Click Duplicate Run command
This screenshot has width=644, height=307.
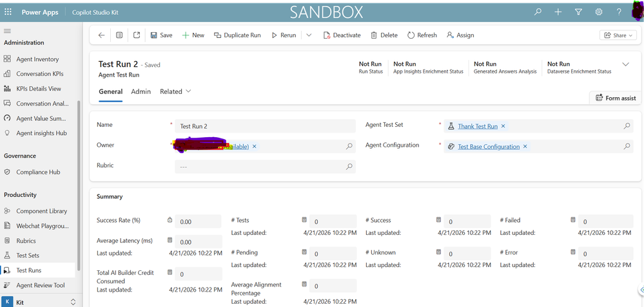[237, 35]
